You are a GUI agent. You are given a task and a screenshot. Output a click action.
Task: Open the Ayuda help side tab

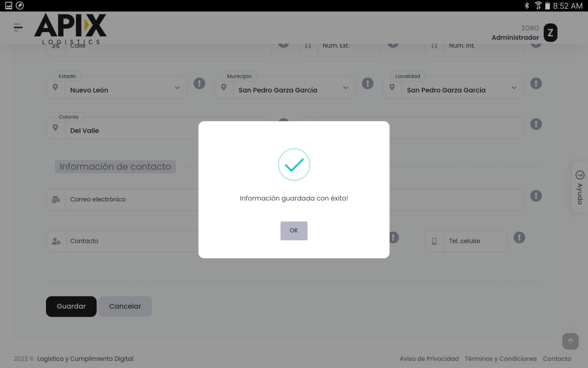coord(579,187)
